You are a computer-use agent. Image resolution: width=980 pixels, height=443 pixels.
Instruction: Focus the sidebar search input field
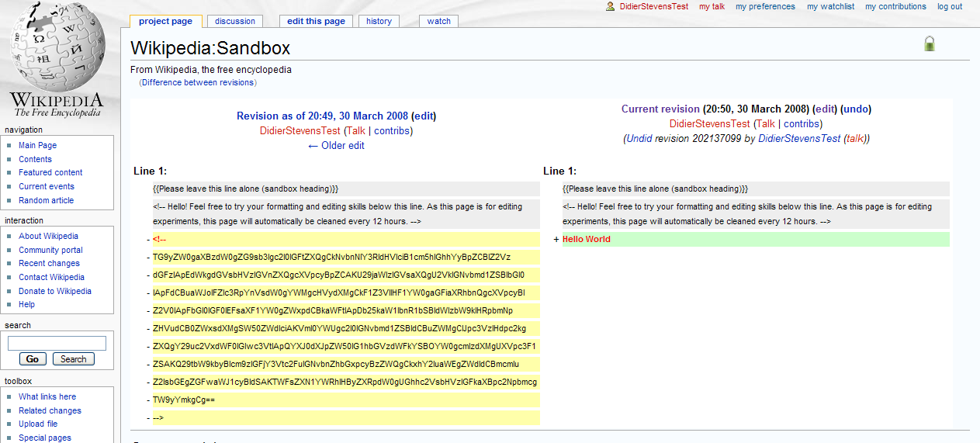pyautogui.click(x=57, y=343)
